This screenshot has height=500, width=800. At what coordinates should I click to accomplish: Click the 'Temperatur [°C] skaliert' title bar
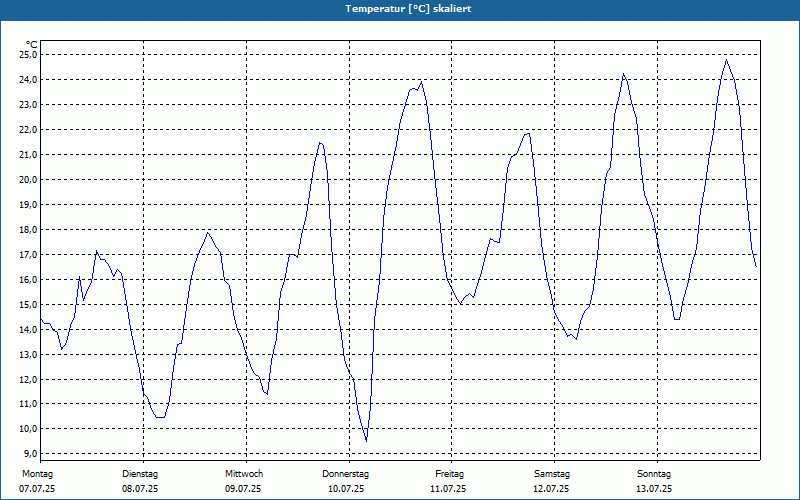pos(400,9)
